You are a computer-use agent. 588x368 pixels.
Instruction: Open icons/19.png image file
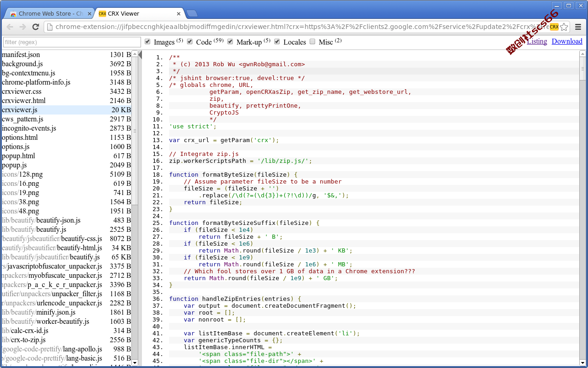tap(66, 193)
